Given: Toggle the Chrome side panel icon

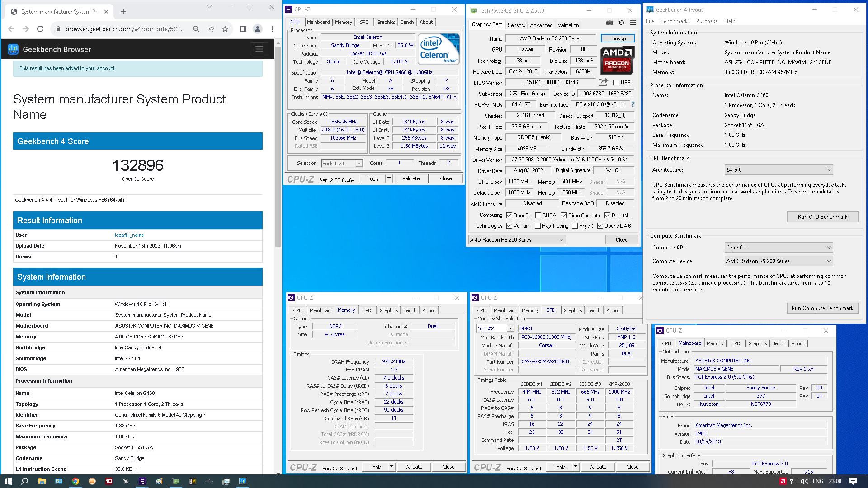Looking at the screenshot, I should point(243,29).
